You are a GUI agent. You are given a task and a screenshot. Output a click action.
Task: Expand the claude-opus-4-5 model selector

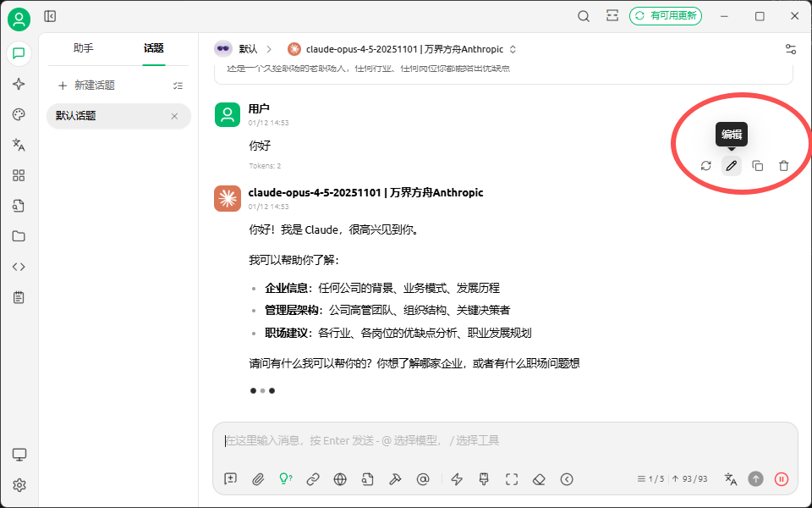tap(403, 49)
